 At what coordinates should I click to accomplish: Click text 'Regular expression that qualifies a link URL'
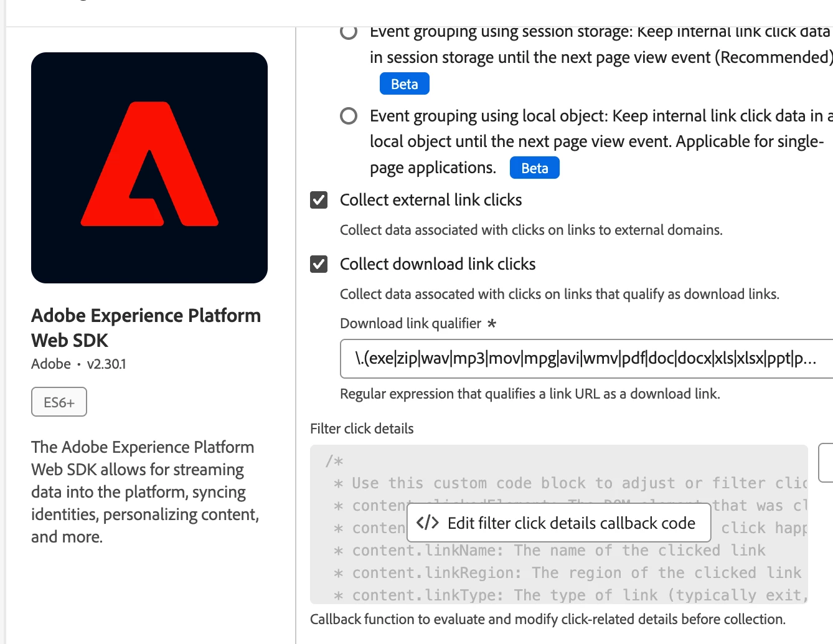coord(530,394)
